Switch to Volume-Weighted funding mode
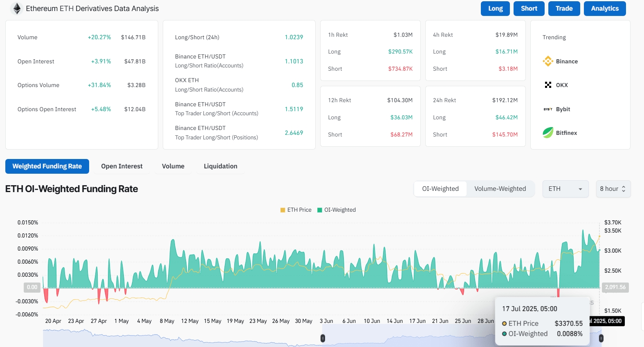Image resolution: width=644 pixels, height=347 pixels. 500,189
